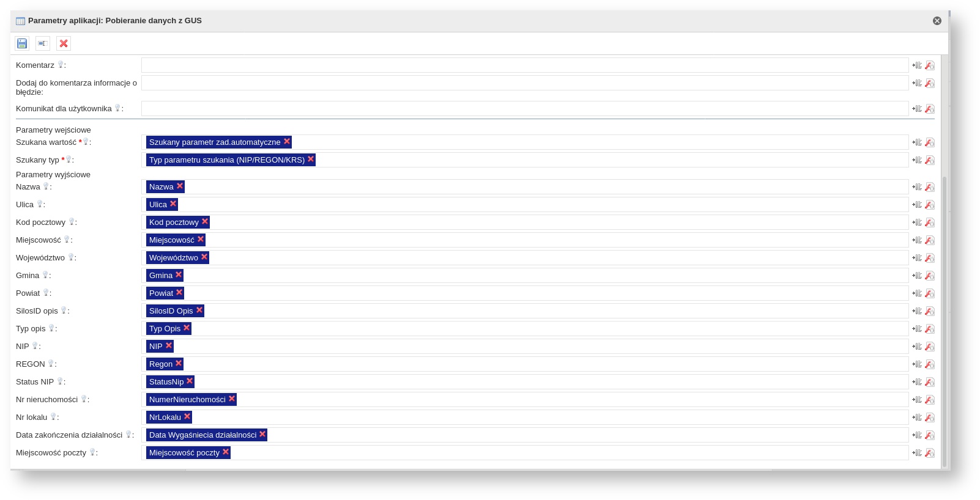The image size is (980, 500).
Task: Close the 'Parametry aplikacji' dialog
Action: pyautogui.click(x=937, y=21)
